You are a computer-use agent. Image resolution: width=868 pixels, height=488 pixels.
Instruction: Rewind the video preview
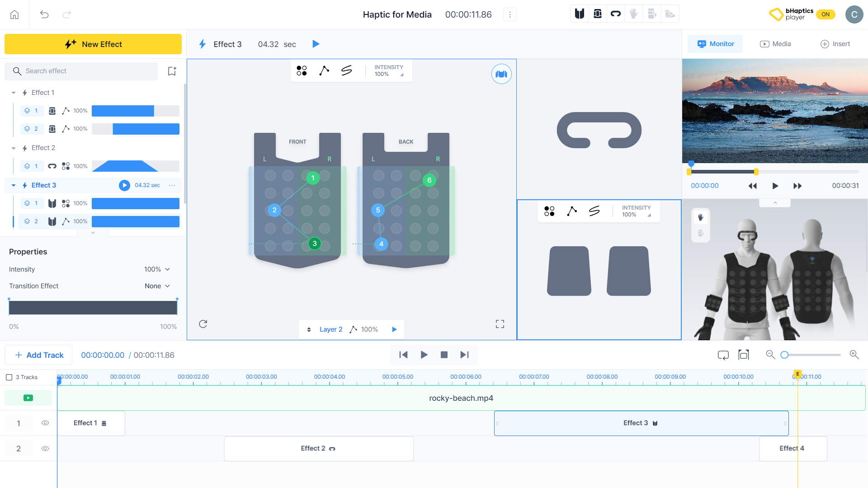click(753, 186)
